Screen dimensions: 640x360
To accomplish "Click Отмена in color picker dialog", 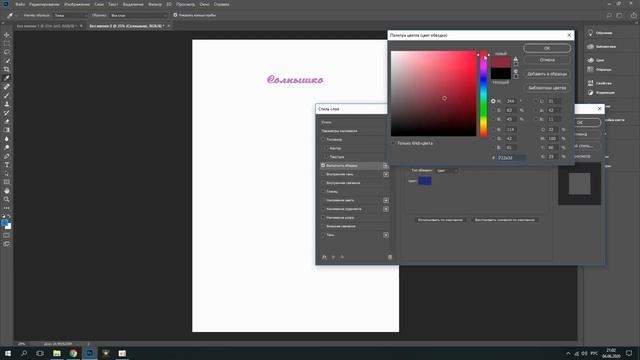I will tap(547, 60).
